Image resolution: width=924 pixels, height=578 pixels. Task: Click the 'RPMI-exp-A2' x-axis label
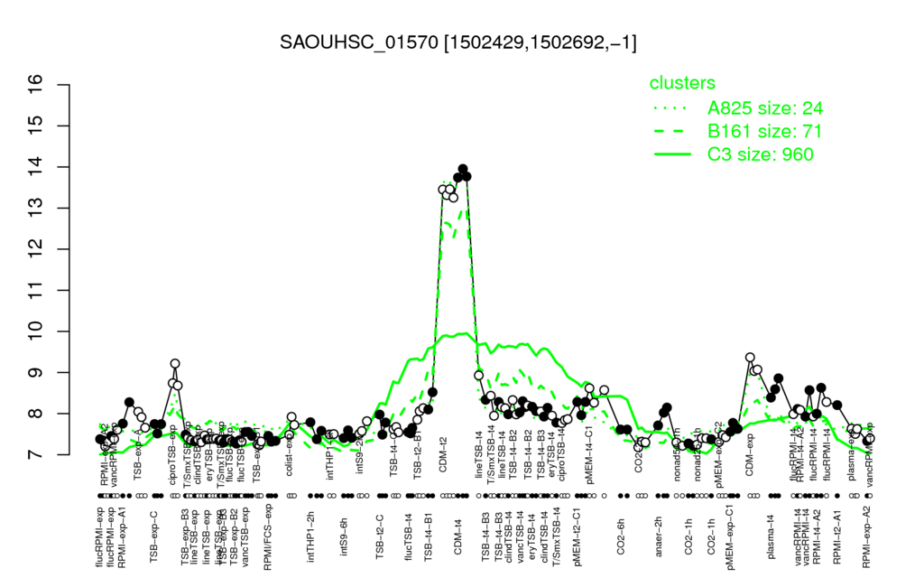pos(865,538)
